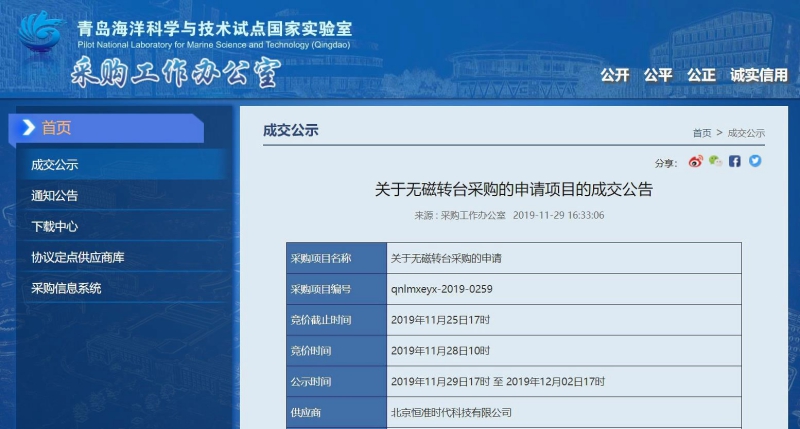This screenshot has width=800, height=429.
Task: Click 成交公示 breadcrumb link
Action: tap(746, 133)
